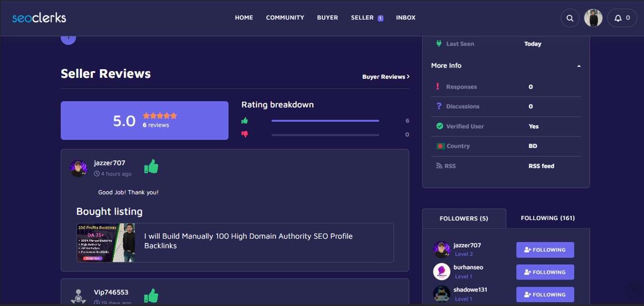
Task: Click the SEOClerks logo
Action: pos(39,18)
